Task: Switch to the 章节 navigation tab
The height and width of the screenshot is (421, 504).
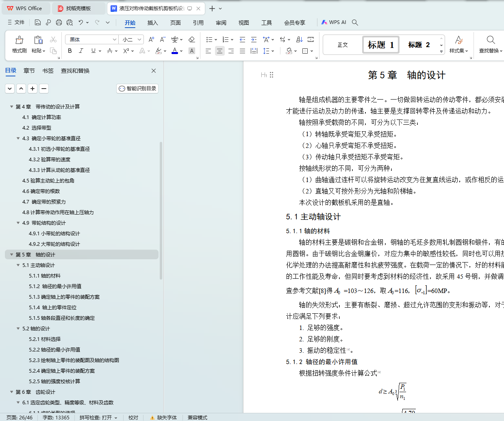Action: click(29, 71)
